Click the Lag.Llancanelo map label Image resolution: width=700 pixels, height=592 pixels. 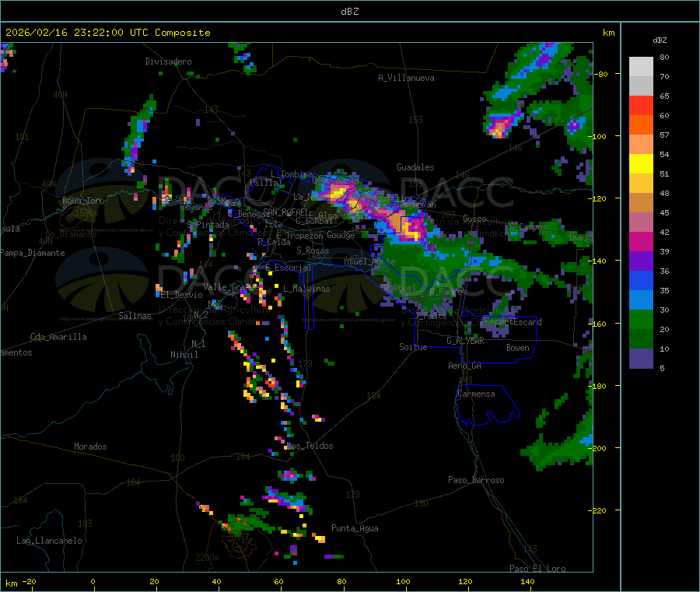pos(49,541)
